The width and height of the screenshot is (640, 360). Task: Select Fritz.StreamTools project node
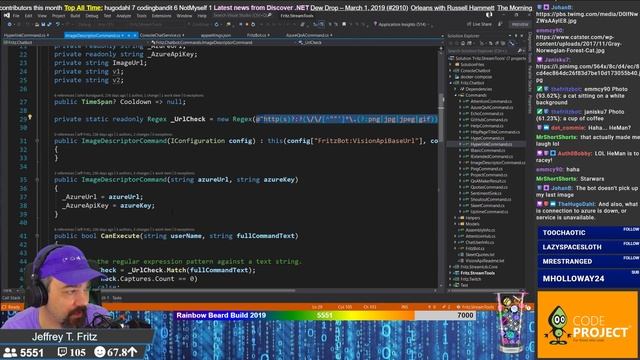click(477, 273)
